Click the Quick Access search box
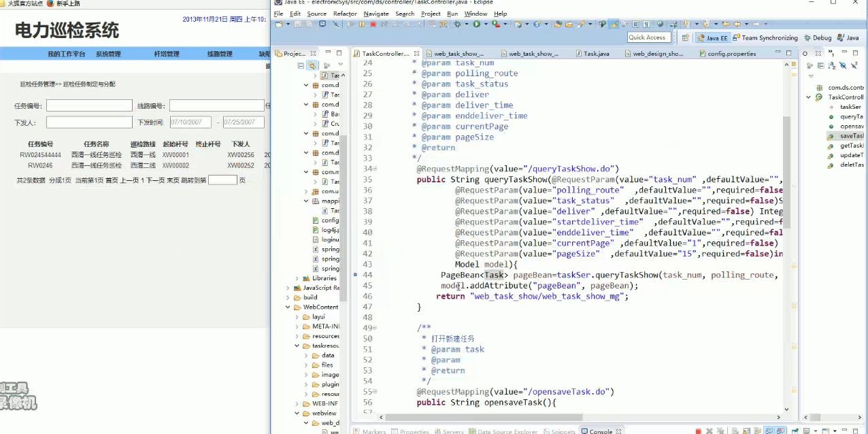This screenshot has height=434, width=868. (648, 37)
